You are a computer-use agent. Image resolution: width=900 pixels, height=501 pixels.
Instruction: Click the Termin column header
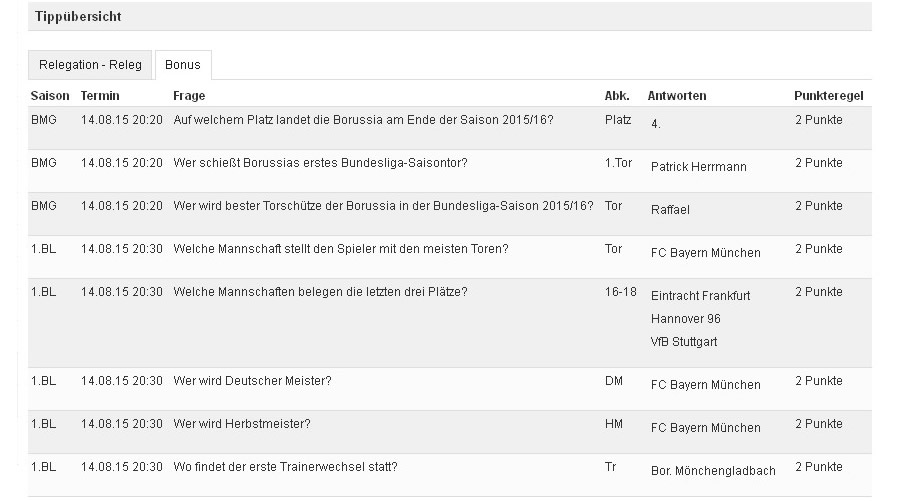pos(100,96)
